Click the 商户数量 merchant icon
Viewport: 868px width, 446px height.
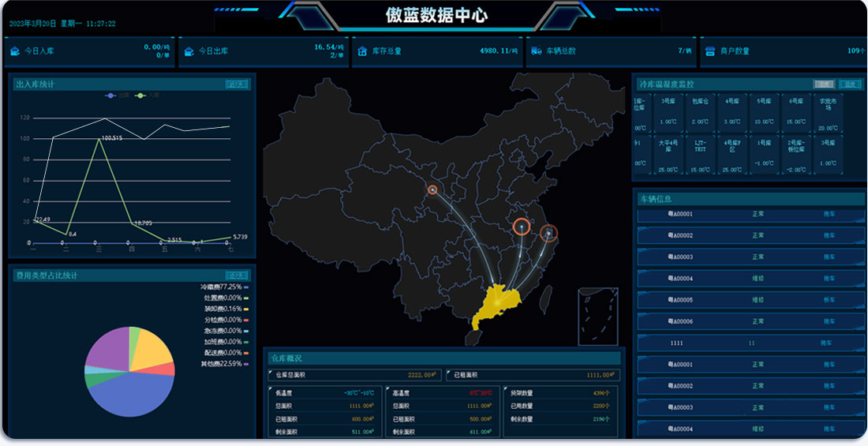(709, 51)
